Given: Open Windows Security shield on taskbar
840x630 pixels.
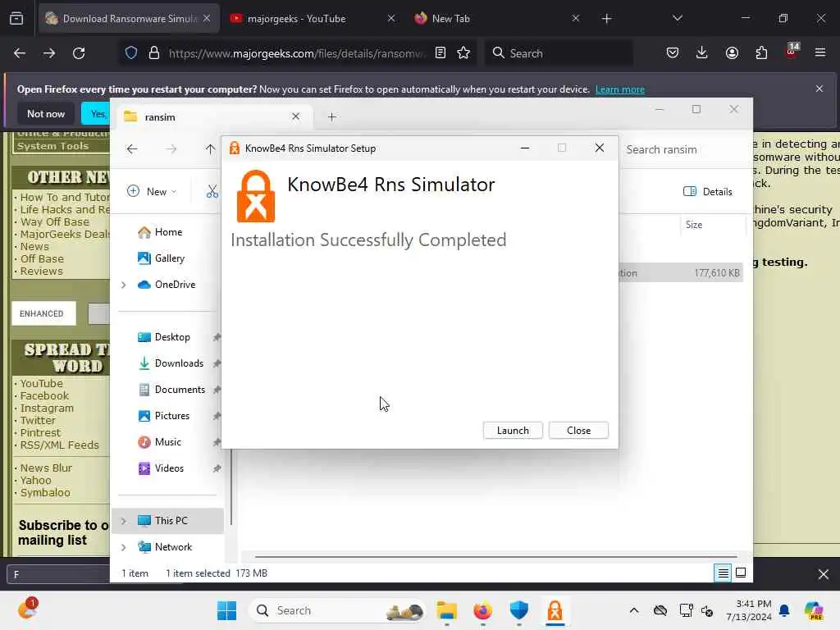Looking at the screenshot, I should point(518,610).
